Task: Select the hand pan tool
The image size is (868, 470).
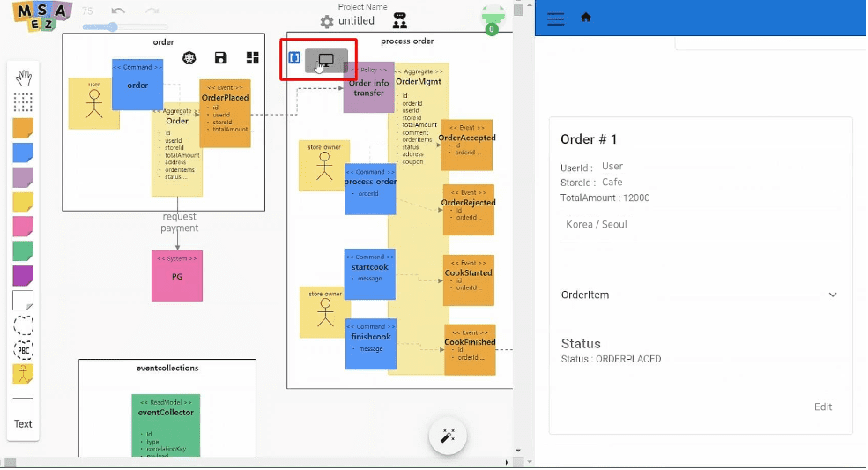Action: 24,78
